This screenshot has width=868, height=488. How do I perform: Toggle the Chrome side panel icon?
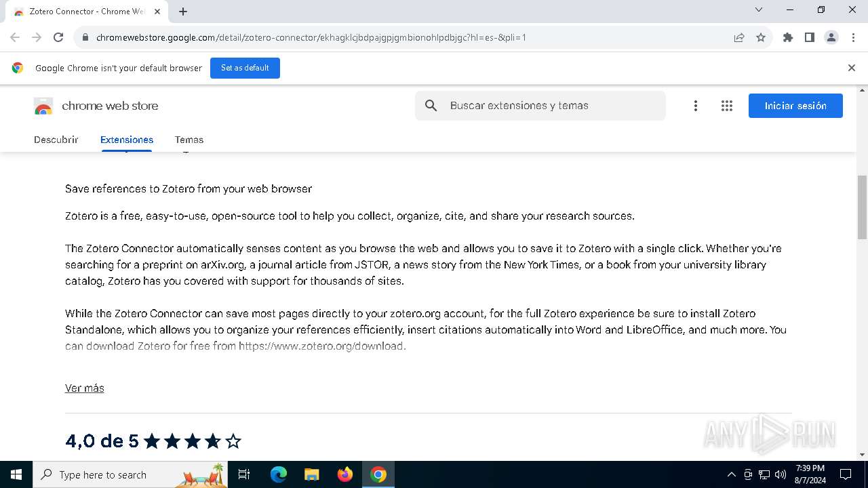[810, 37]
